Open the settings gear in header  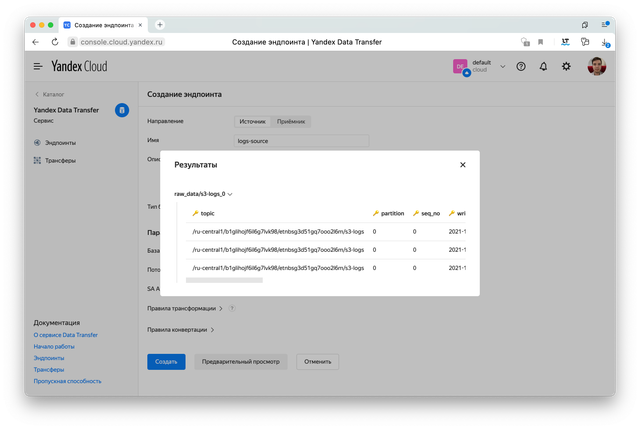coord(567,66)
